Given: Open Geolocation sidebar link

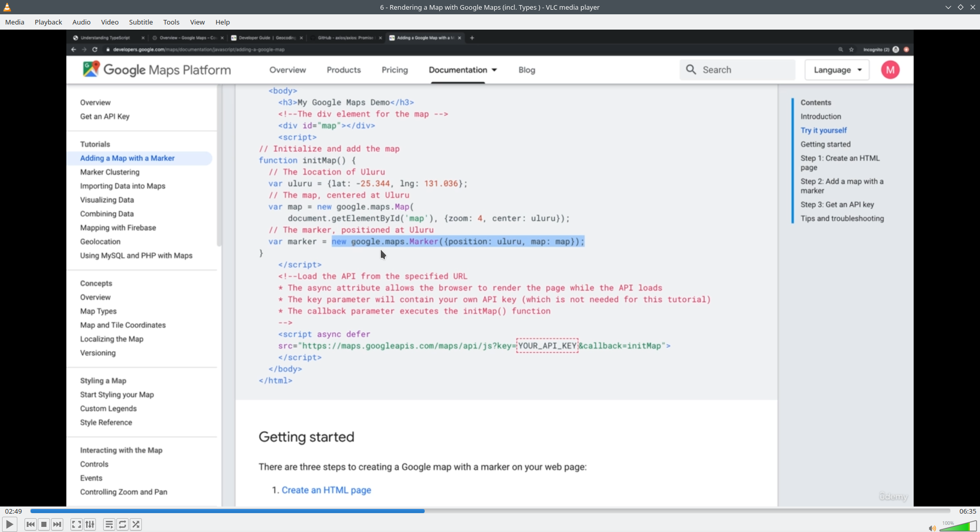Looking at the screenshot, I should point(100,241).
